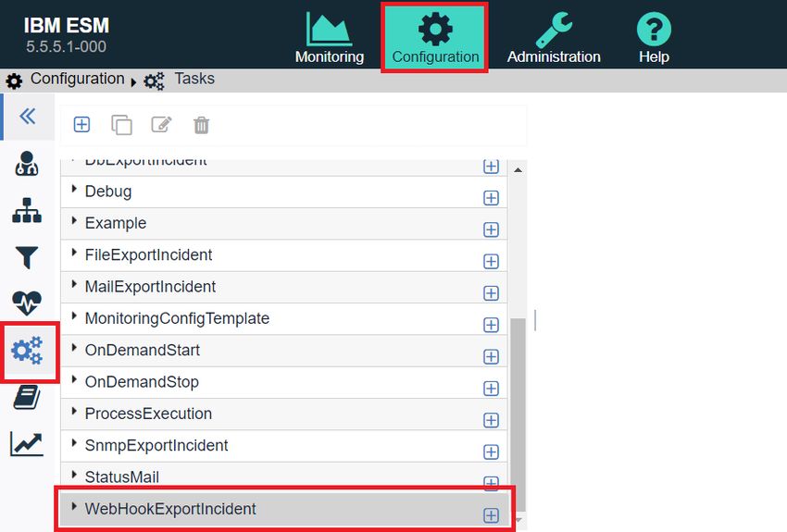Click the IBM ESM logo text
The width and height of the screenshot is (787, 532).
pyautogui.click(x=67, y=25)
